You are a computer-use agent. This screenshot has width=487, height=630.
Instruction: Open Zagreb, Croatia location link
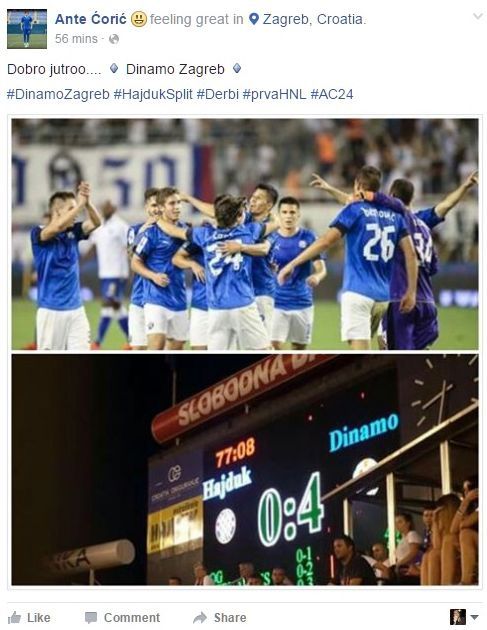[313, 19]
